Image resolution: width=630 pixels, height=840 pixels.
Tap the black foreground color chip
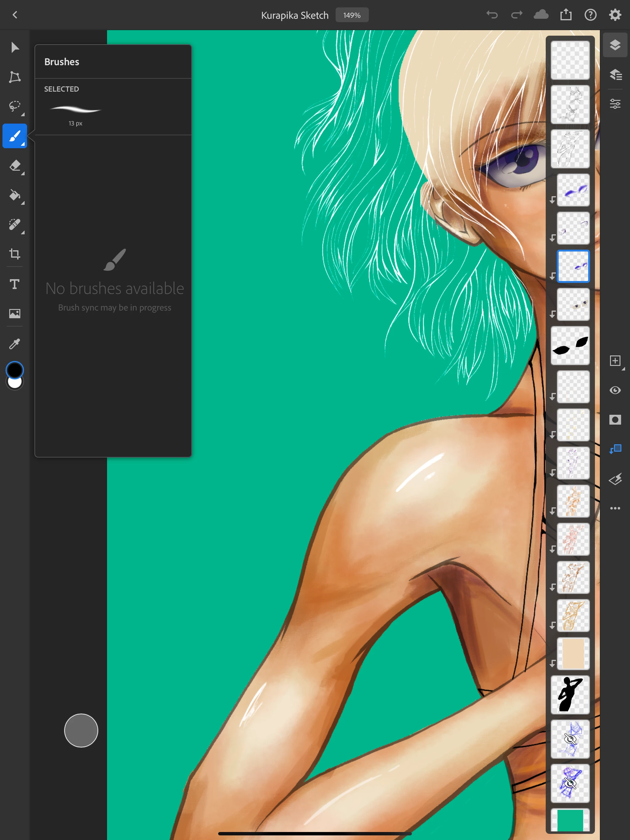point(15,370)
